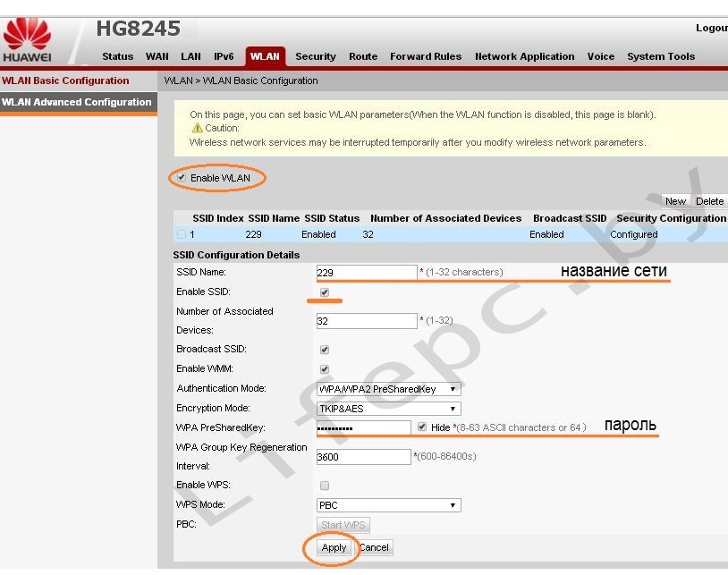Go to the WAN tab
Viewport: 728px width, 575px height.
(157, 56)
